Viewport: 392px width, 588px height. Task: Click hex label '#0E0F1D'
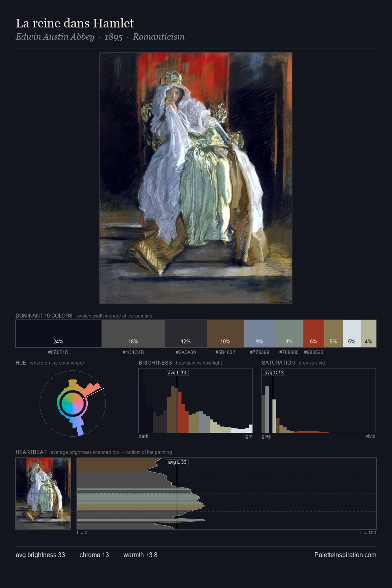[x=58, y=352]
